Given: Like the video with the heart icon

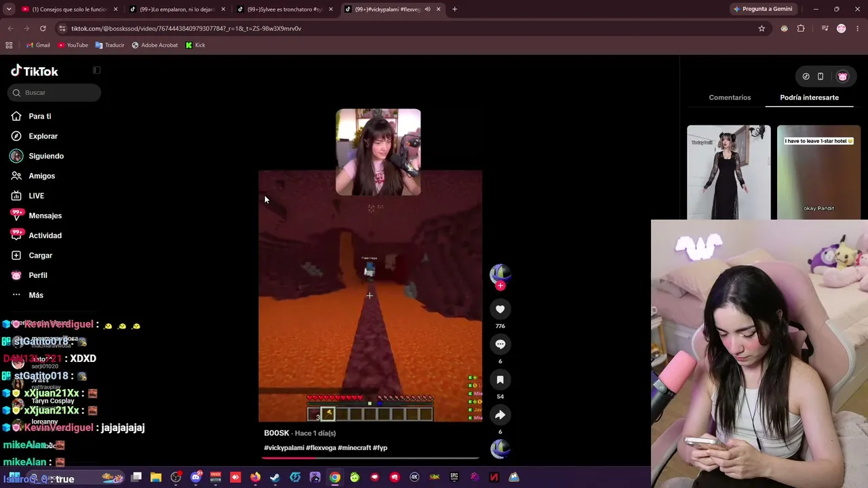Looking at the screenshot, I should (500, 309).
